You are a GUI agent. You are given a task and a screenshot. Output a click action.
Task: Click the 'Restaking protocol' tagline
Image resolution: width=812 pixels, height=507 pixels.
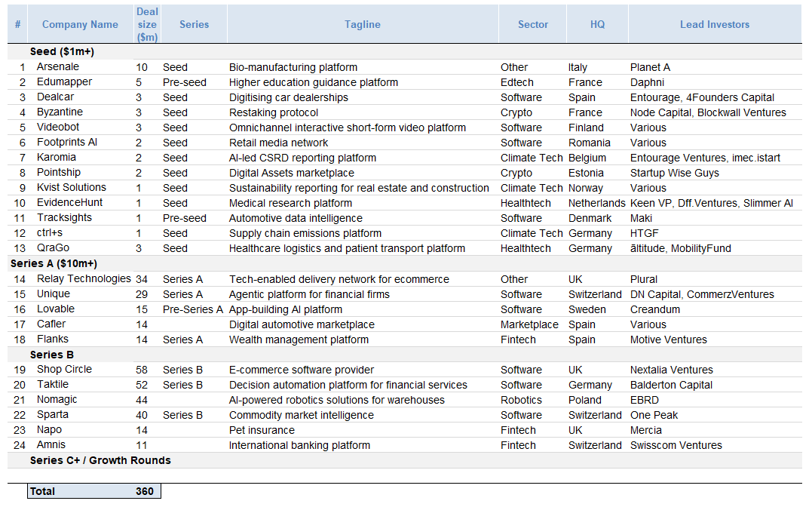pyautogui.click(x=274, y=112)
